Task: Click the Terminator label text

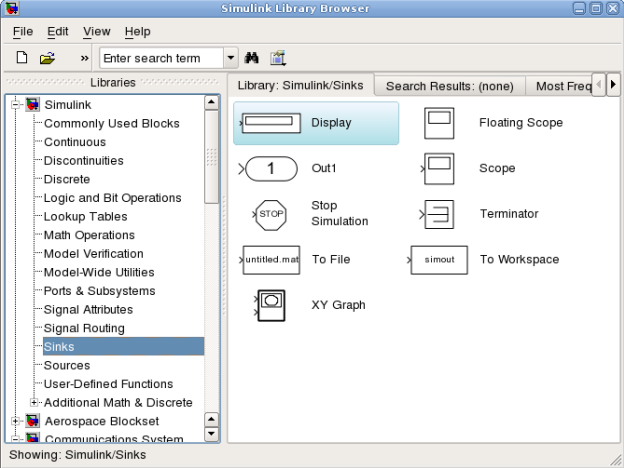Action: pyautogui.click(x=509, y=214)
